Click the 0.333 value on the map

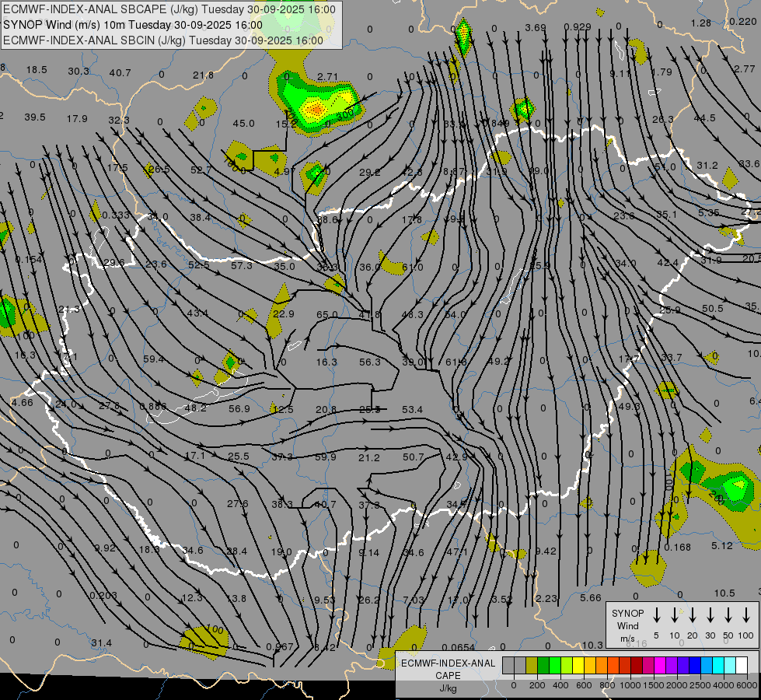116,215
